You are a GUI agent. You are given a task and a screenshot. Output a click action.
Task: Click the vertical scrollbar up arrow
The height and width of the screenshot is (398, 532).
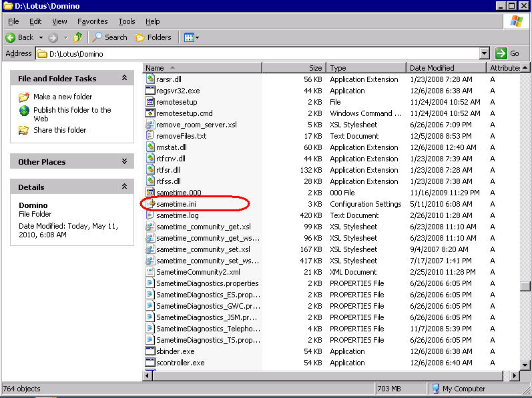(525, 68)
